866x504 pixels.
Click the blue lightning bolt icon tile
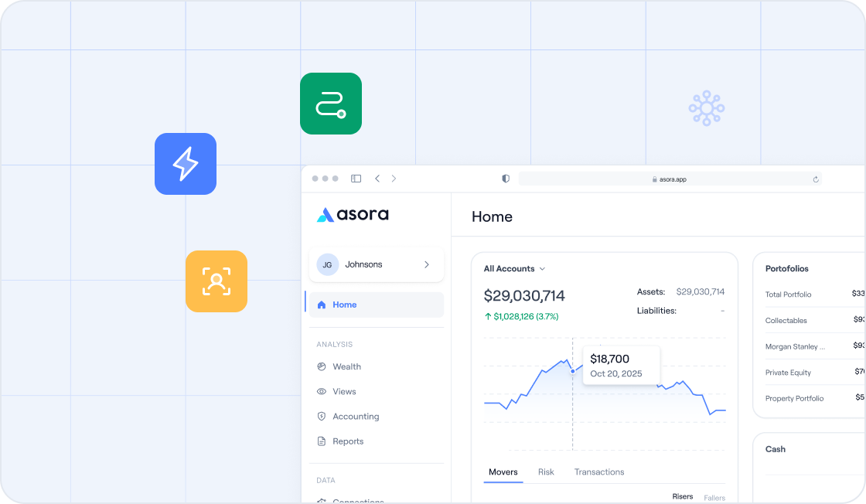point(186,164)
